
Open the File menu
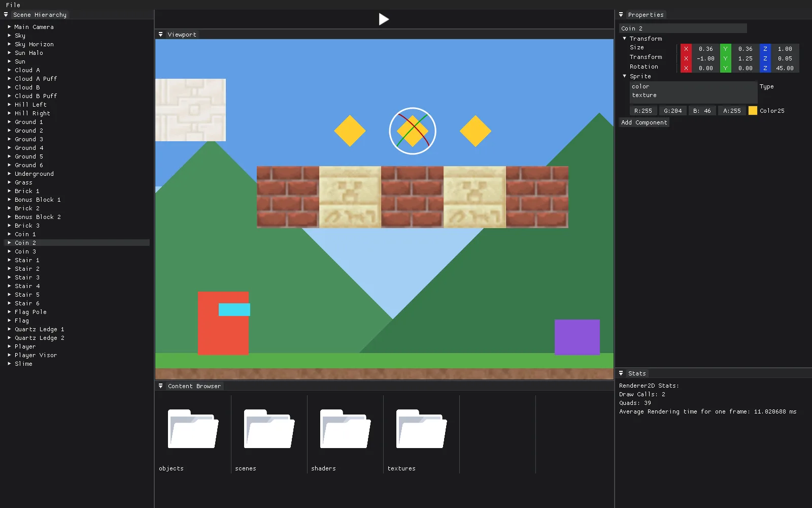tap(13, 5)
